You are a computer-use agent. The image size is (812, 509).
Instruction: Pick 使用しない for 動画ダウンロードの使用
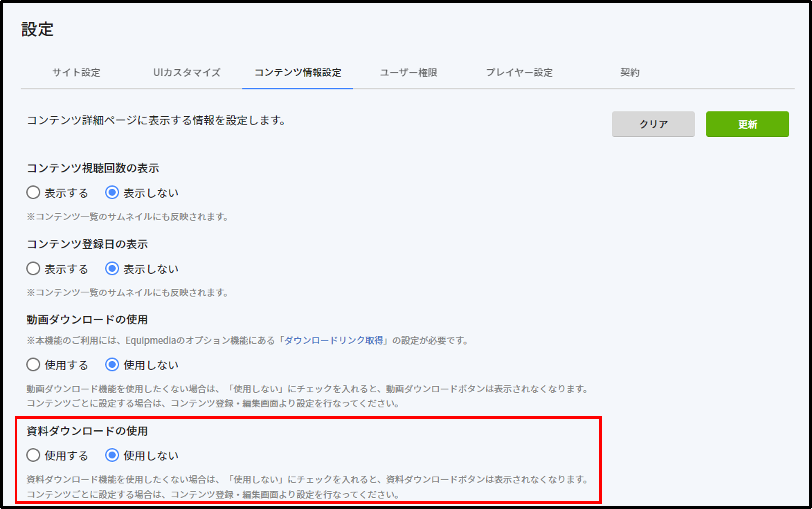(112, 365)
